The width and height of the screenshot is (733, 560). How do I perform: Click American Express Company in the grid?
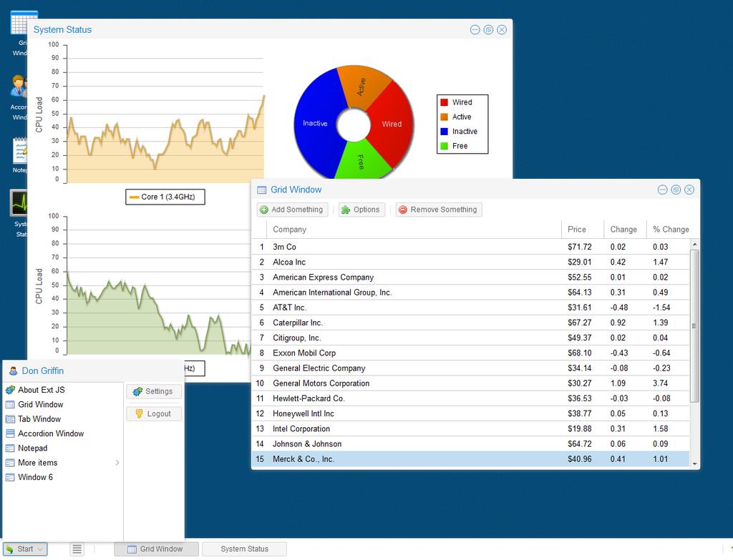(x=324, y=277)
